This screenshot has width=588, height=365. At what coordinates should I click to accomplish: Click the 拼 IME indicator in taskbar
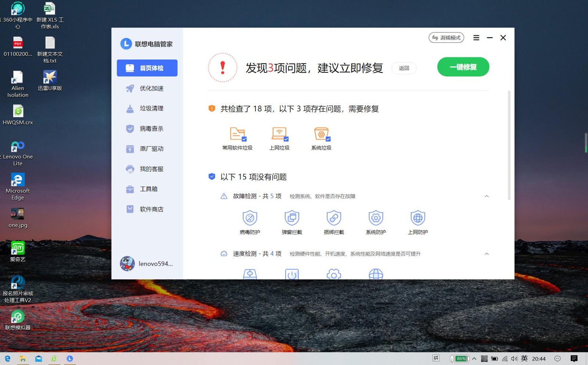(x=436, y=358)
